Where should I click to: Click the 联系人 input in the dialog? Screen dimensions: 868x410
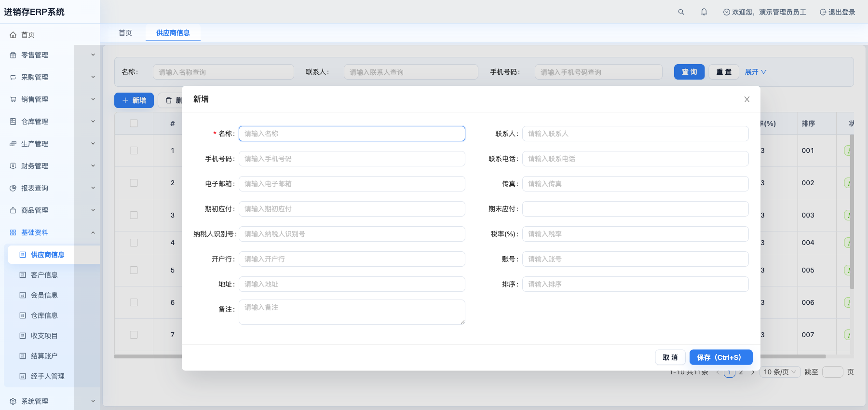point(636,134)
